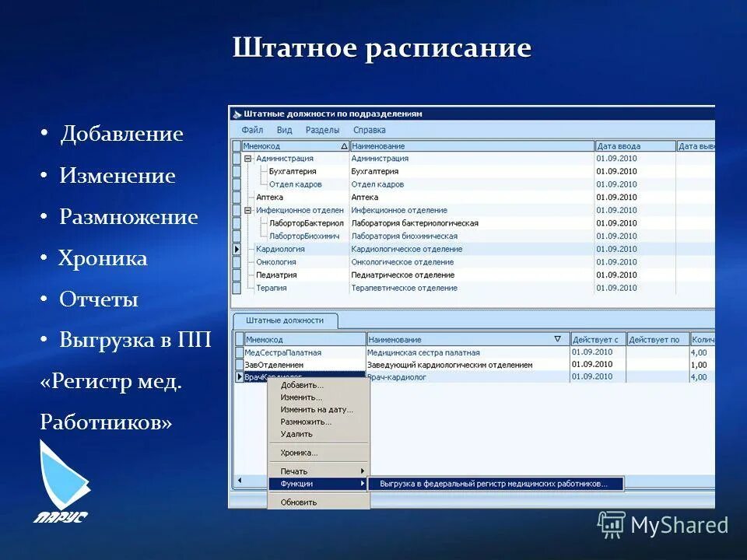Click the row indicator arrow beside ВрачКардиолог
Viewport: 747px width, 560px height.
coord(239,377)
